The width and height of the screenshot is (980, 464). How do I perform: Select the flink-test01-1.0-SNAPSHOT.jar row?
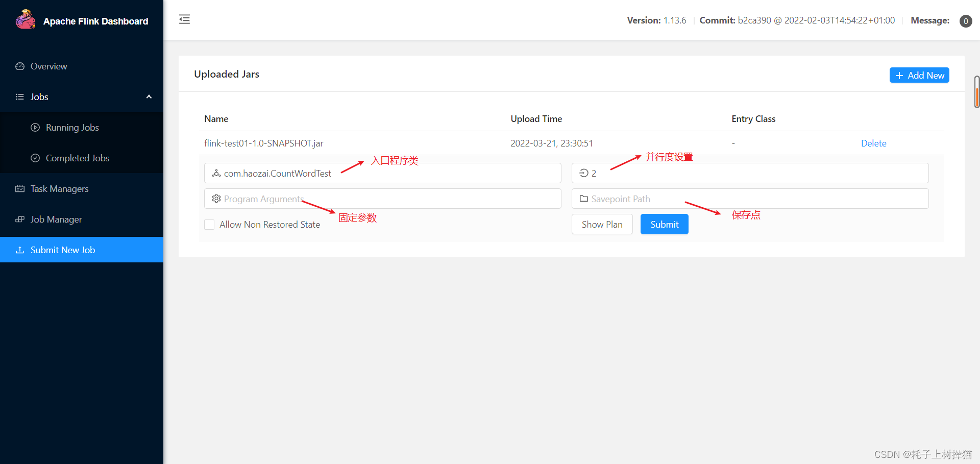tap(572, 143)
